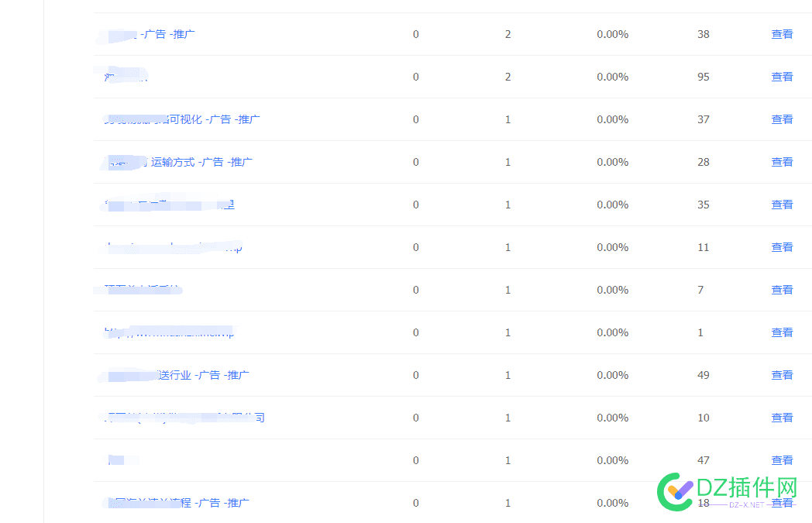Open 查看 link in the row with 28
Viewport: 812px width, 523px height.
click(x=782, y=162)
